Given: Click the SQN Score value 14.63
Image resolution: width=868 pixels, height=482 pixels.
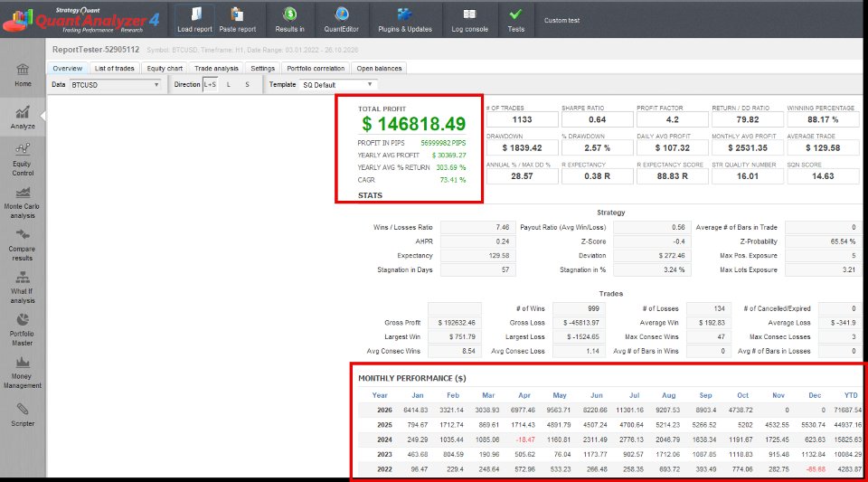Looking at the screenshot, I should (823, 176).
